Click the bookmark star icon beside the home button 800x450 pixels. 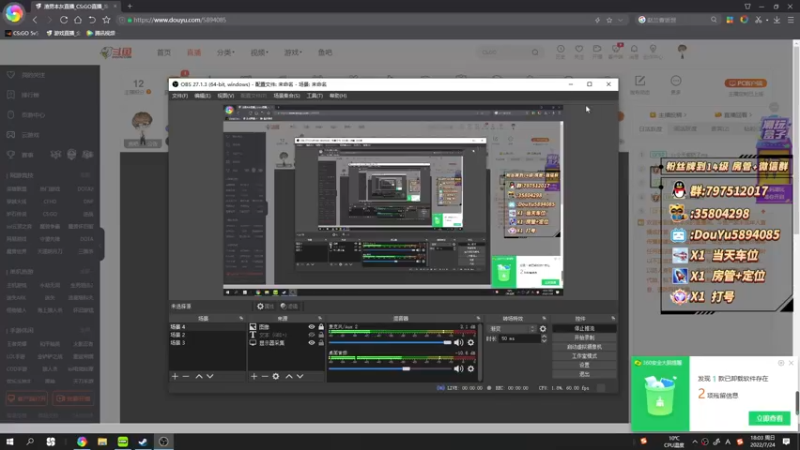[106, 20]
